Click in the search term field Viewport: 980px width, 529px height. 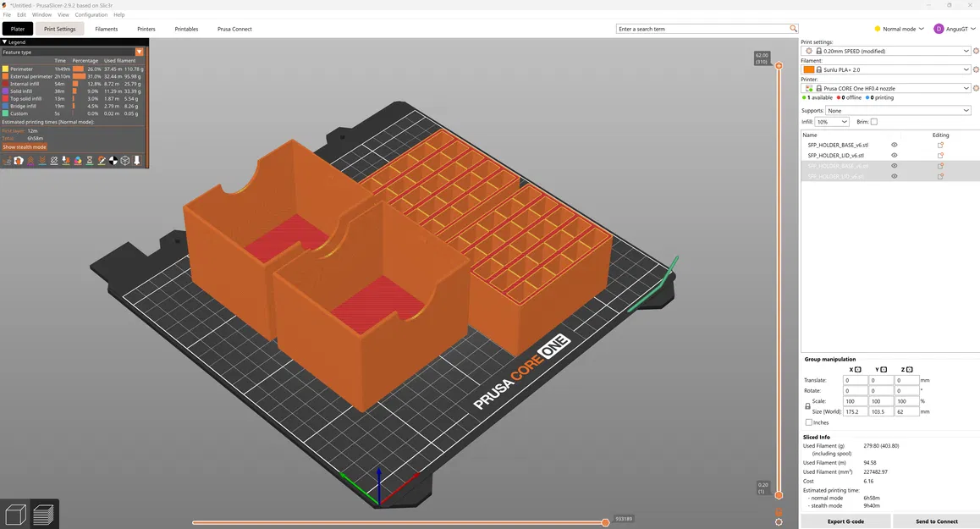(702, 29)
